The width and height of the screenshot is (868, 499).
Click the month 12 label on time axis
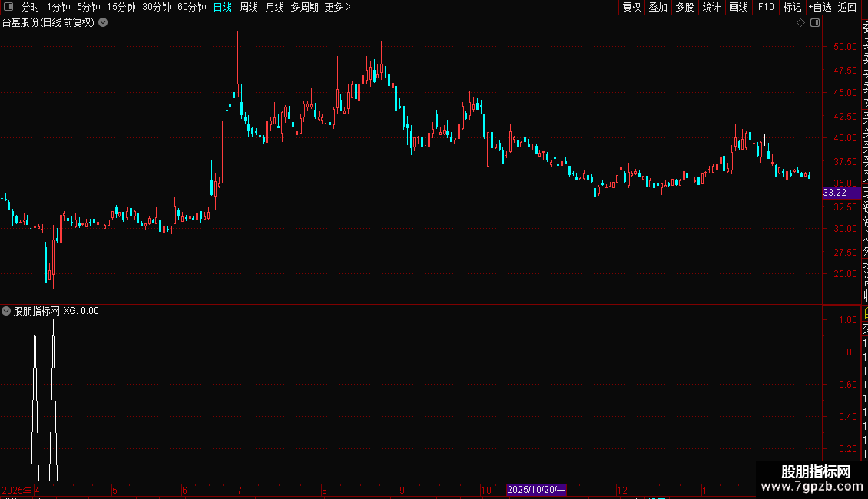point(622,490)
